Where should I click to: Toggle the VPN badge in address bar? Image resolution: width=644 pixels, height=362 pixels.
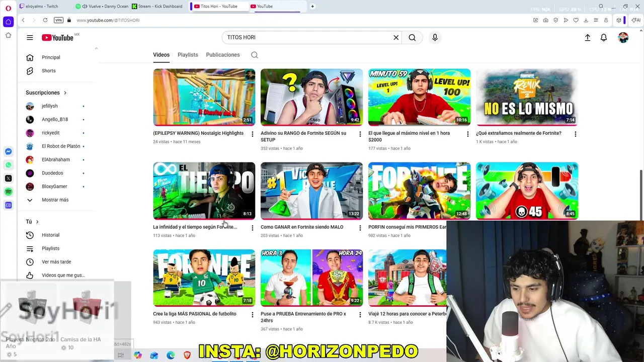(x=58, y=20)
